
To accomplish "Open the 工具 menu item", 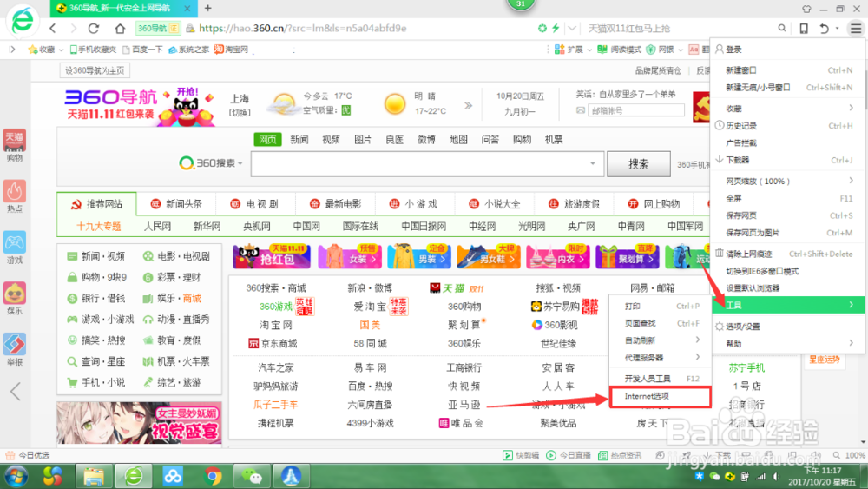I will (787, 305).
